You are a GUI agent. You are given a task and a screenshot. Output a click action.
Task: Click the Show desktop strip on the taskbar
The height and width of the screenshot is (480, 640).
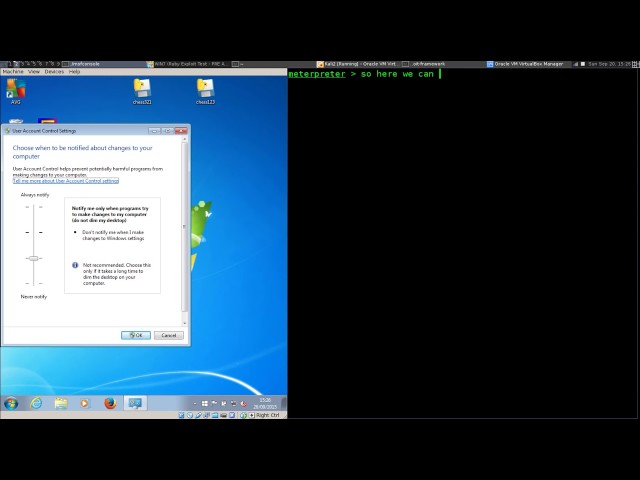coord(284,404)
